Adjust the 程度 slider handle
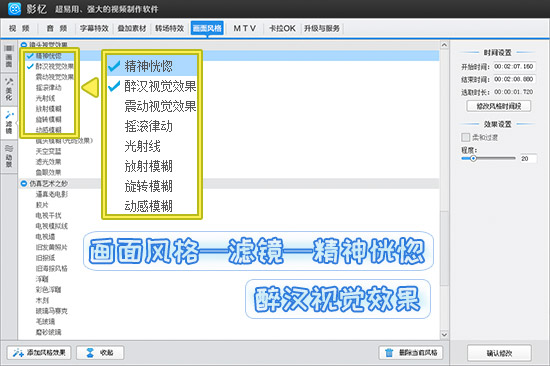Image resolution: width=550 pixels, height=366 pixels. (473, 159)
